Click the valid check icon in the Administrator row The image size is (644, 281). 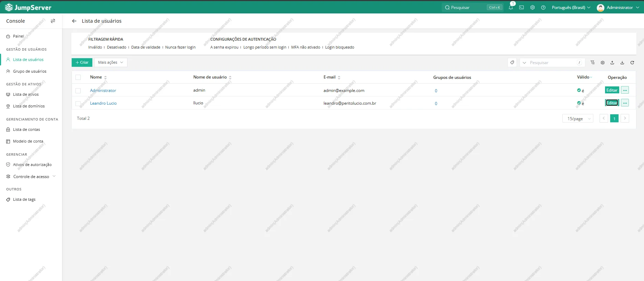tap(579, 90)
